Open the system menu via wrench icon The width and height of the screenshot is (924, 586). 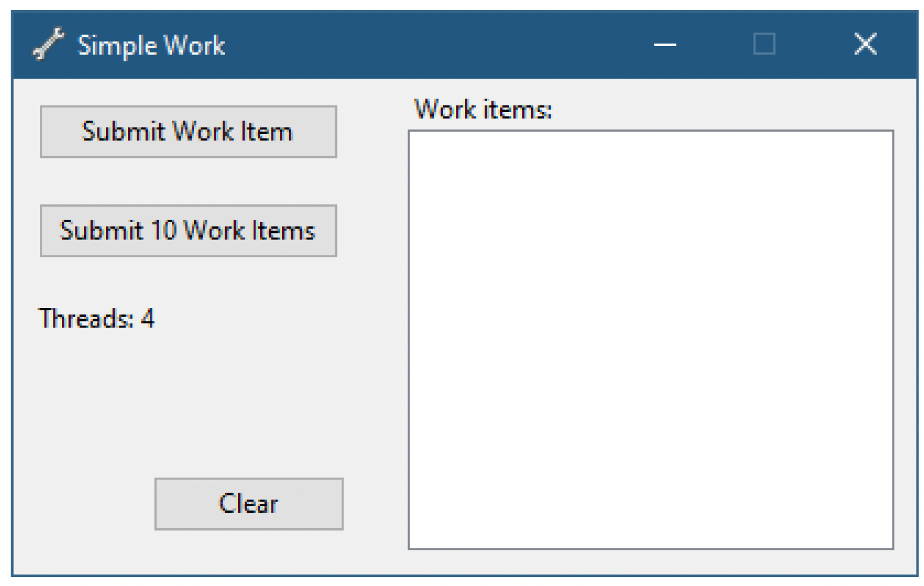[x=48, y=45]
